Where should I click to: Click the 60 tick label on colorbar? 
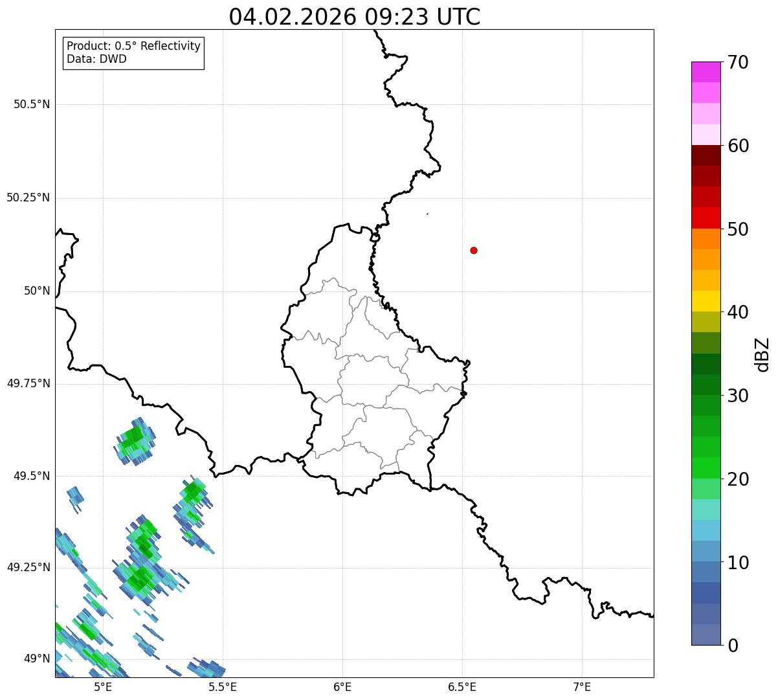coord(739,146)
